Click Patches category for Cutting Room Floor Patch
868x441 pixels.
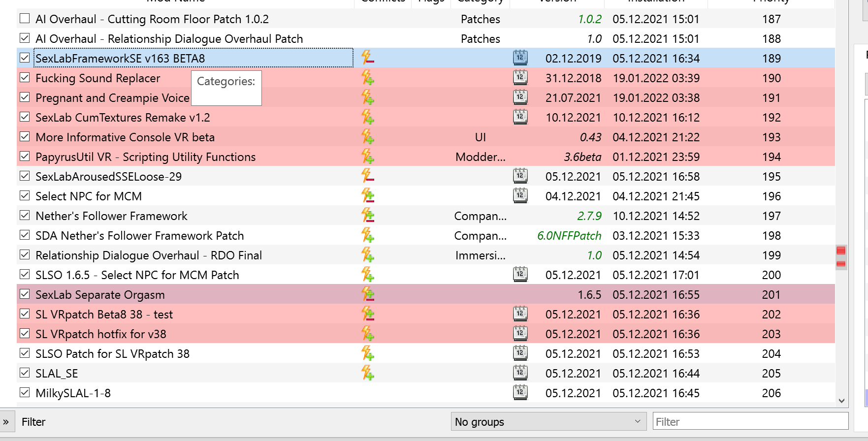point(481,19)
